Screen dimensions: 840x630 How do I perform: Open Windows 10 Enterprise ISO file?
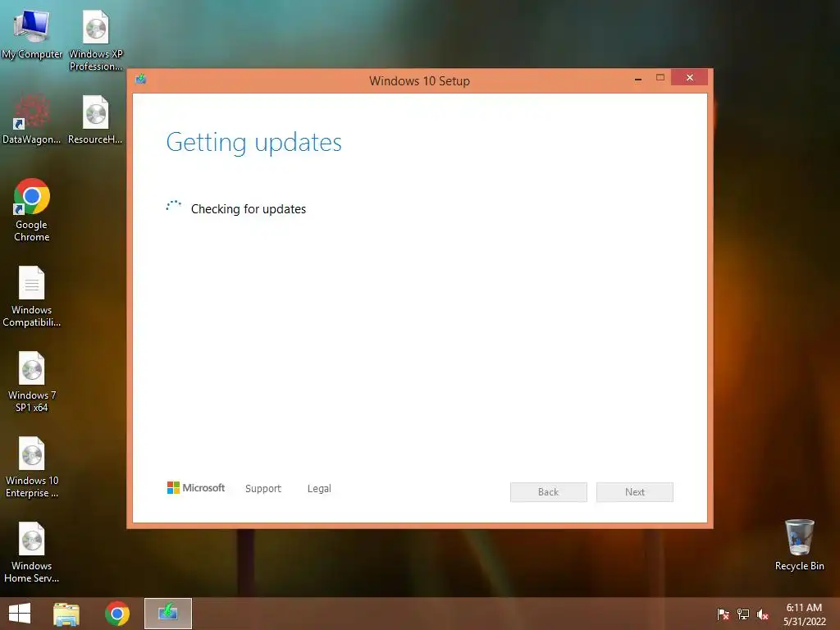pyautogui.click(x=32, y=467)
